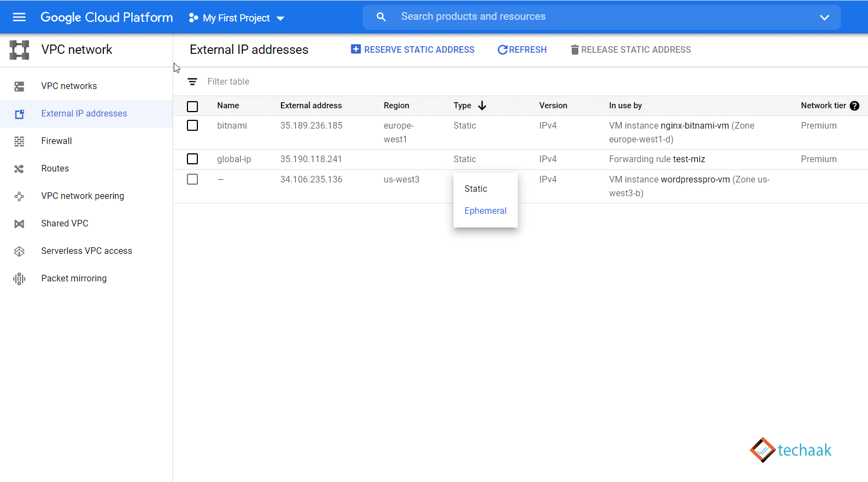
Task: Check the bitnami row checkbox
Action: (192, 125)
